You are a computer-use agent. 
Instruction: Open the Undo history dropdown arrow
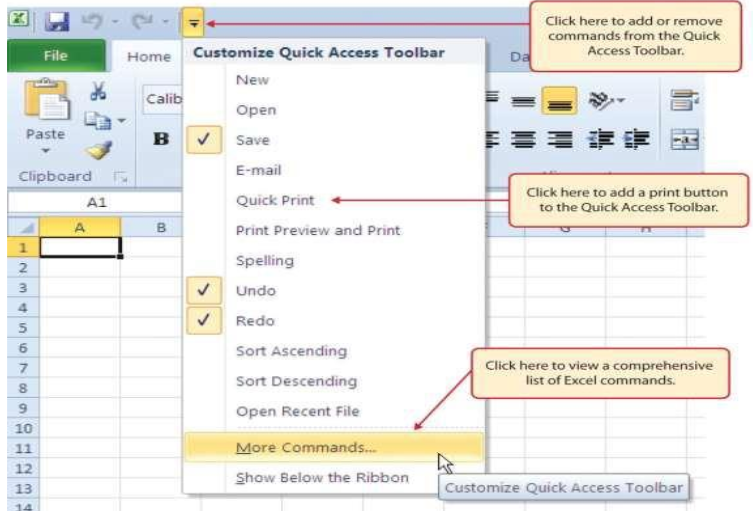point(115,21)
